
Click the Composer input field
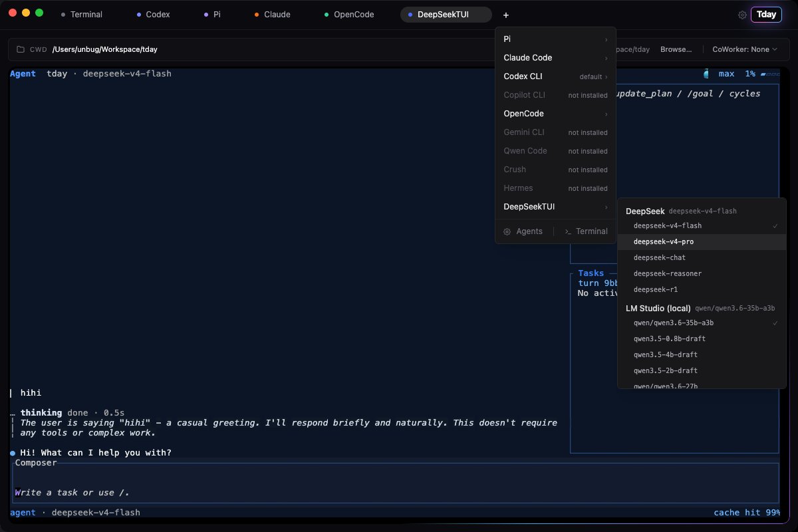395,483
